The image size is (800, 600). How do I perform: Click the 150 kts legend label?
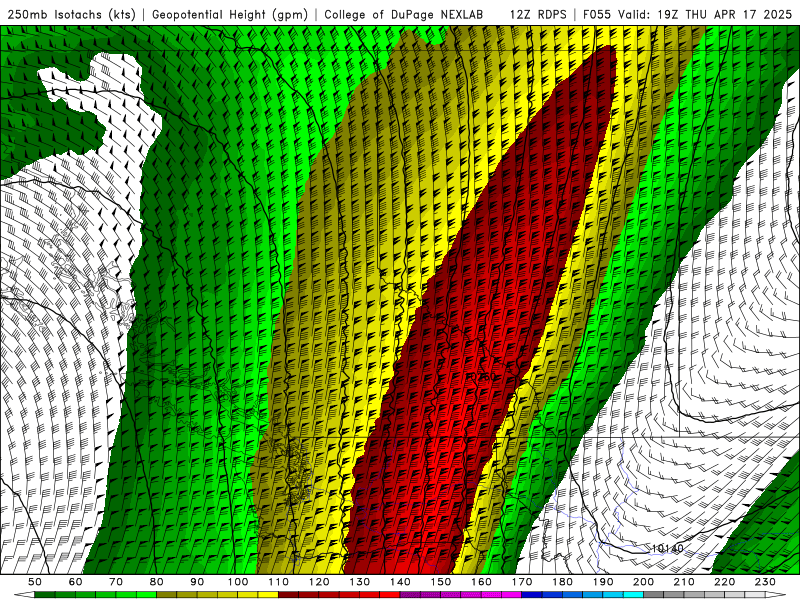pos(441,582)
